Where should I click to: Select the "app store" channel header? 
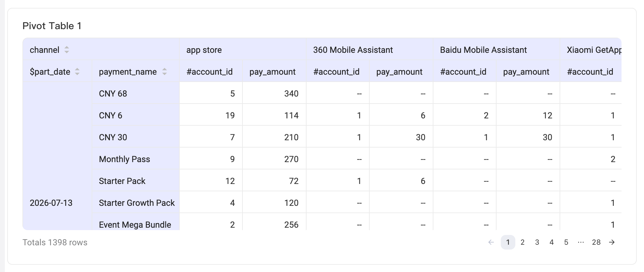pos(204,50)
